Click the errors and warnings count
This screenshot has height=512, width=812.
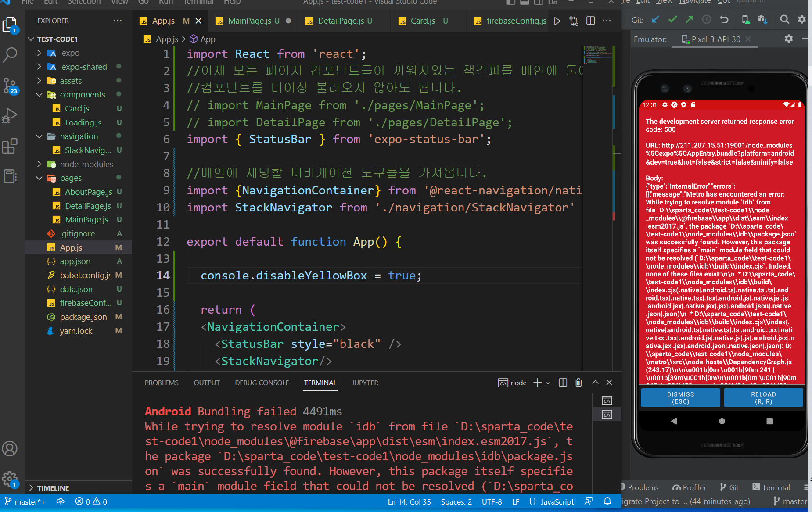[91, 501]
